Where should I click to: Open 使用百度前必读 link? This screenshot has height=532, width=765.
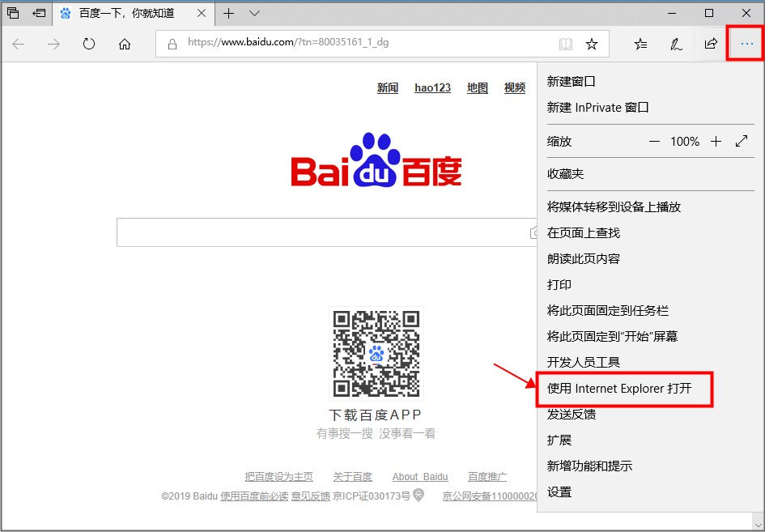click(254, 496)
